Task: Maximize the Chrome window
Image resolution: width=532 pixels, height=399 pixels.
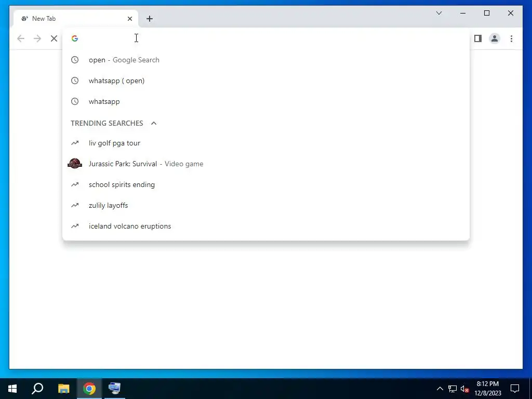Action: [486, 13]
